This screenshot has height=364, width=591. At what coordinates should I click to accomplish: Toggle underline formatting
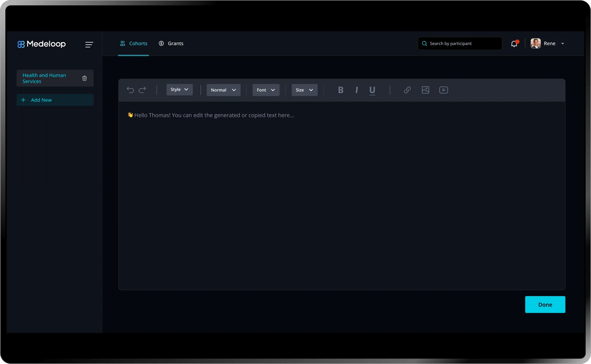(372, 90)
